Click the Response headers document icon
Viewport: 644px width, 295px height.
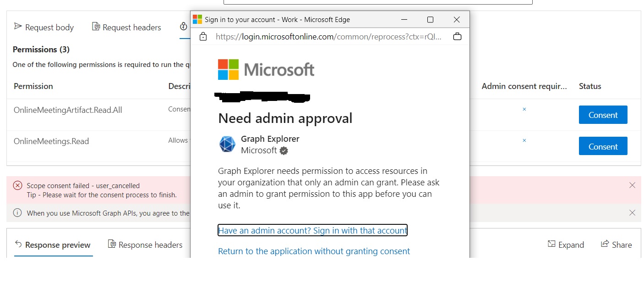[112, 244]
